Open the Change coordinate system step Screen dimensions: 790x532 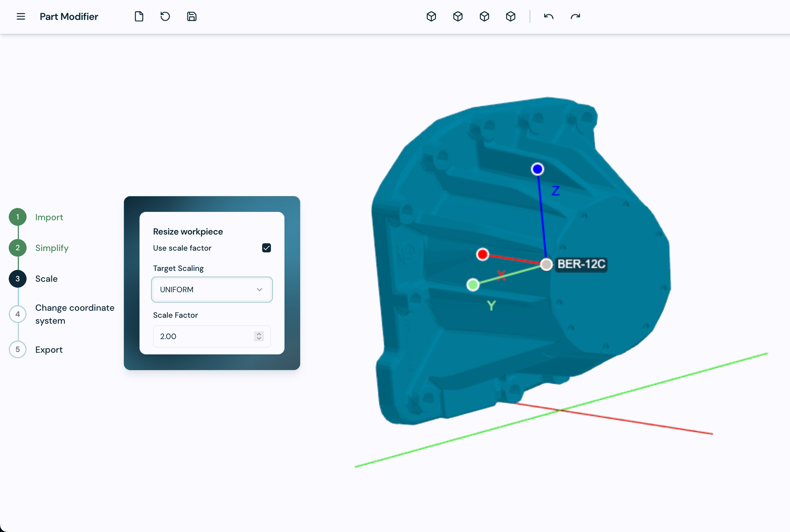coord(75,314)
